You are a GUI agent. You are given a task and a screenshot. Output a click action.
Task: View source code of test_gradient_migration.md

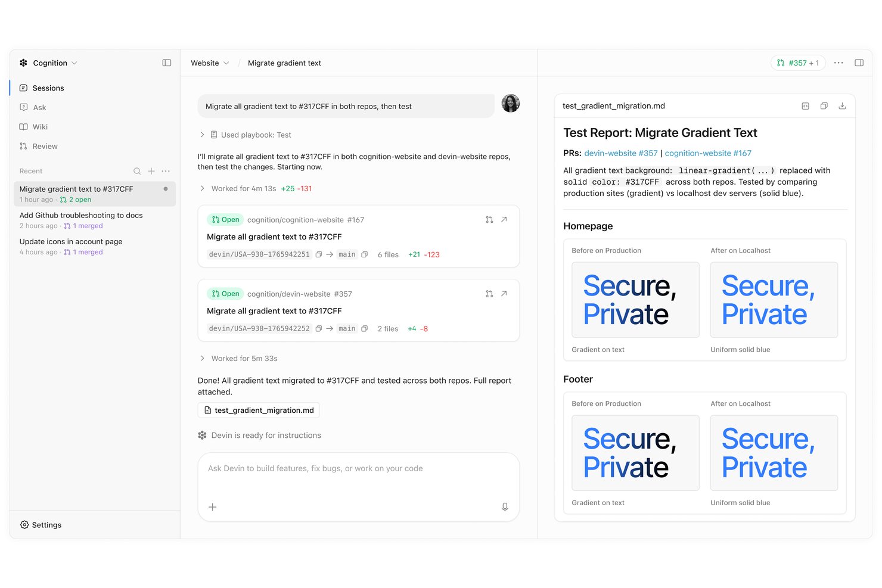(805, 106)
